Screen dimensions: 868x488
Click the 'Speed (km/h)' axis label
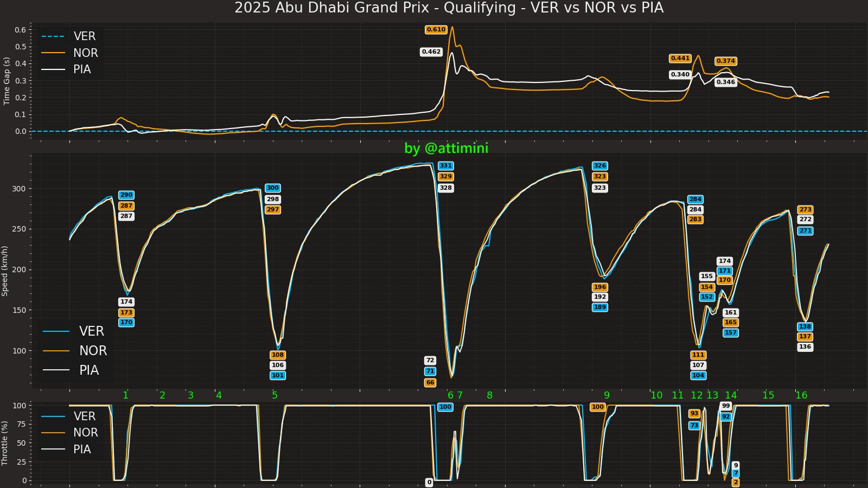point(5,271)
